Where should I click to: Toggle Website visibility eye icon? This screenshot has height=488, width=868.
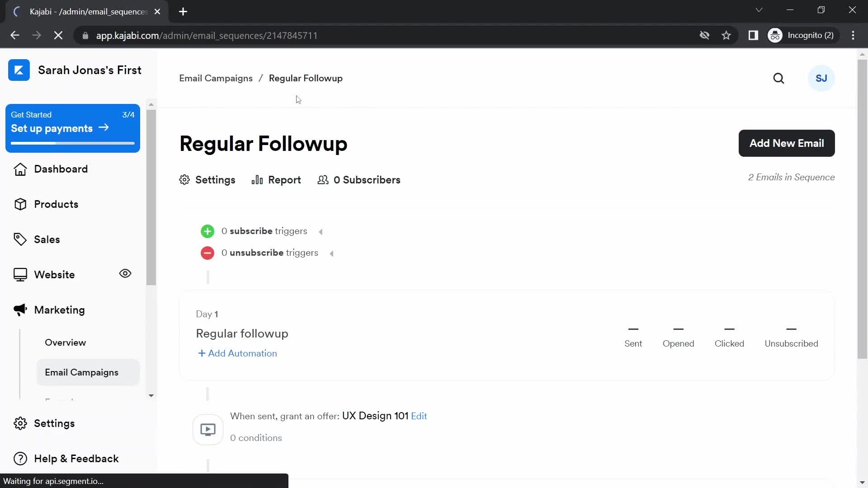(125, 274)
